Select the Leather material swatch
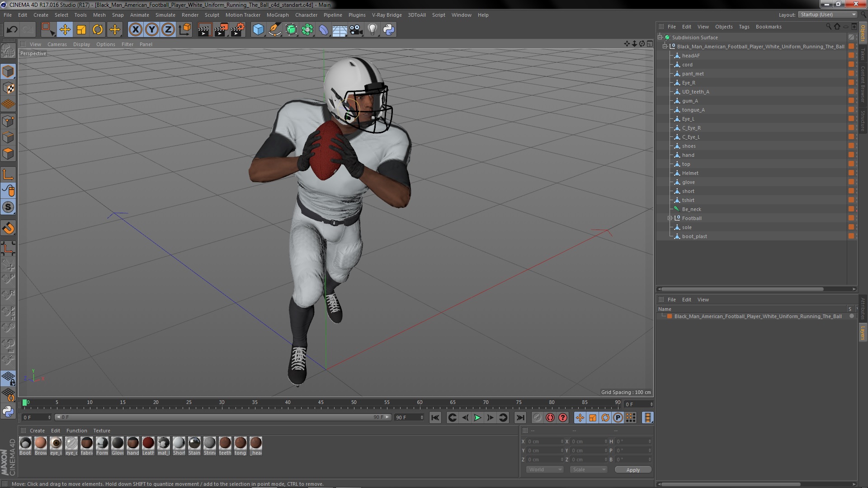This screenshot has height=488, width=868. (x=148, y=446)
